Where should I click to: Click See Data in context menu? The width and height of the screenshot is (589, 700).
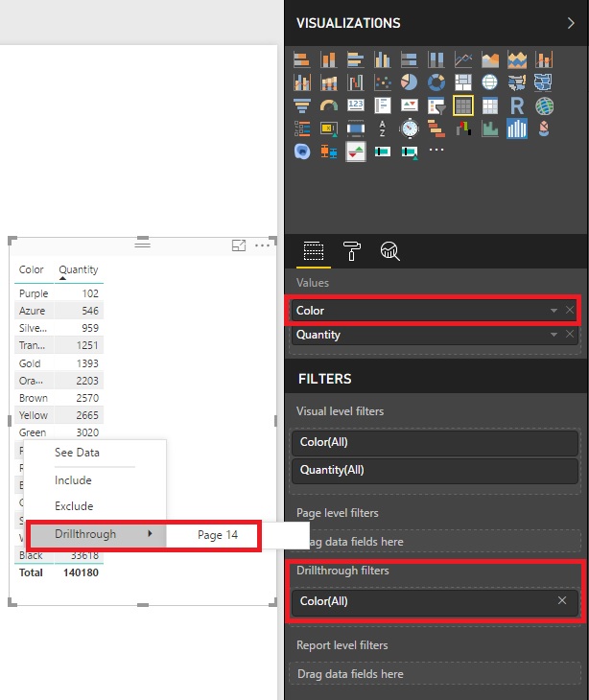pyautogui.click(x=77, y=453)
